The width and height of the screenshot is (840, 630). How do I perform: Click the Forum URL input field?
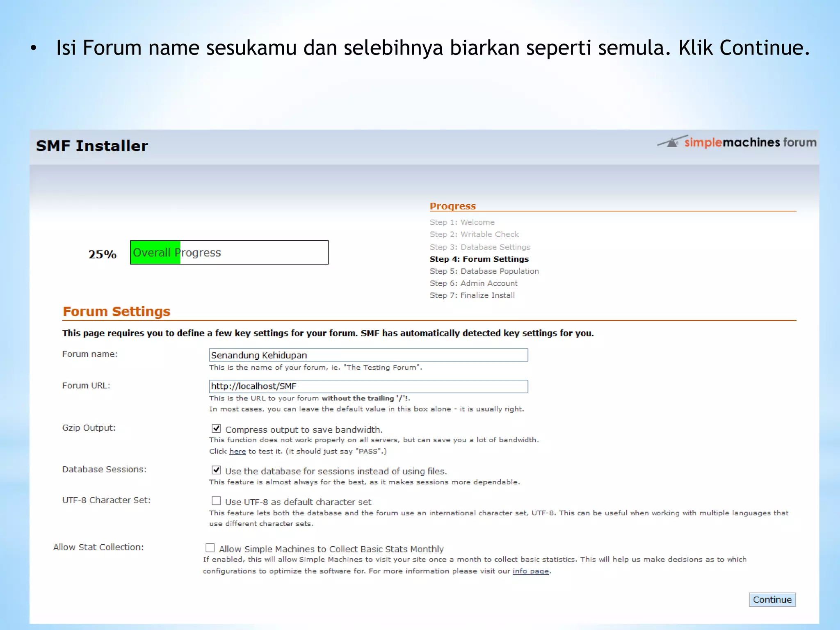(368, 386)
